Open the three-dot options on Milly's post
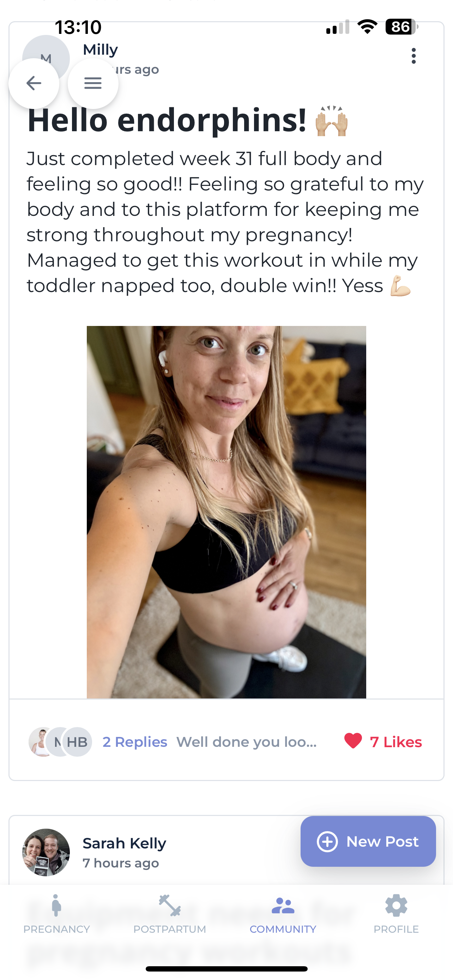453x980 pixels. click(413, 56)
